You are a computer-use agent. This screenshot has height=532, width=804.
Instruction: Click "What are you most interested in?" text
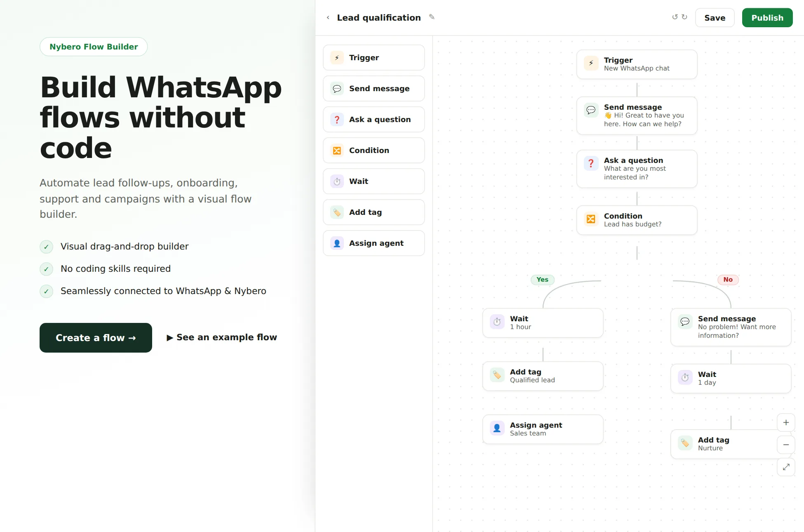click(635, 173)
